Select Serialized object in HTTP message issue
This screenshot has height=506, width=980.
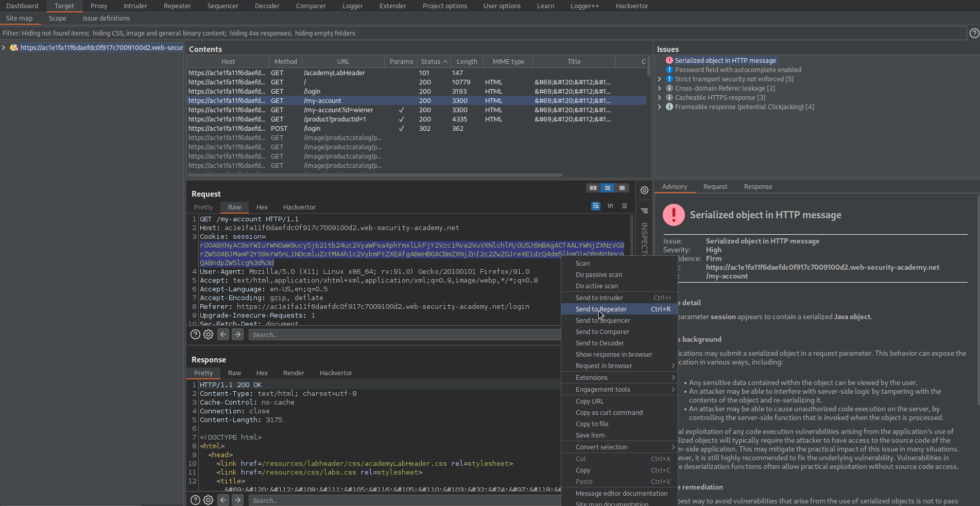(725, 60)
